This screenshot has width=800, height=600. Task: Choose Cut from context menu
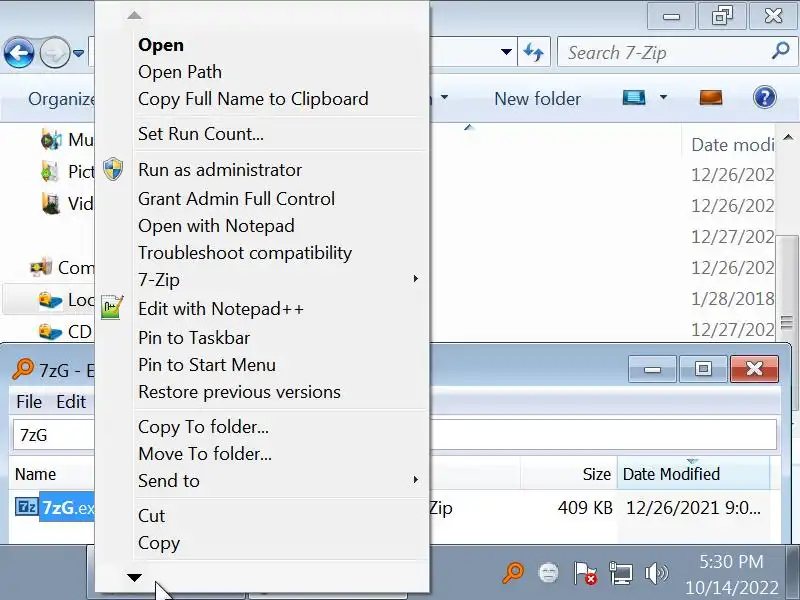(152, 516)
